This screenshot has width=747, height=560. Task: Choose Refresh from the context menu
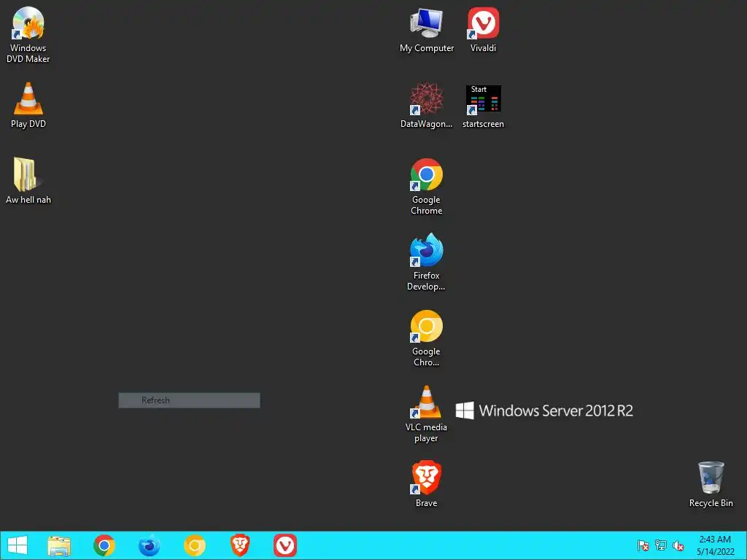click(x=189, y=400)
